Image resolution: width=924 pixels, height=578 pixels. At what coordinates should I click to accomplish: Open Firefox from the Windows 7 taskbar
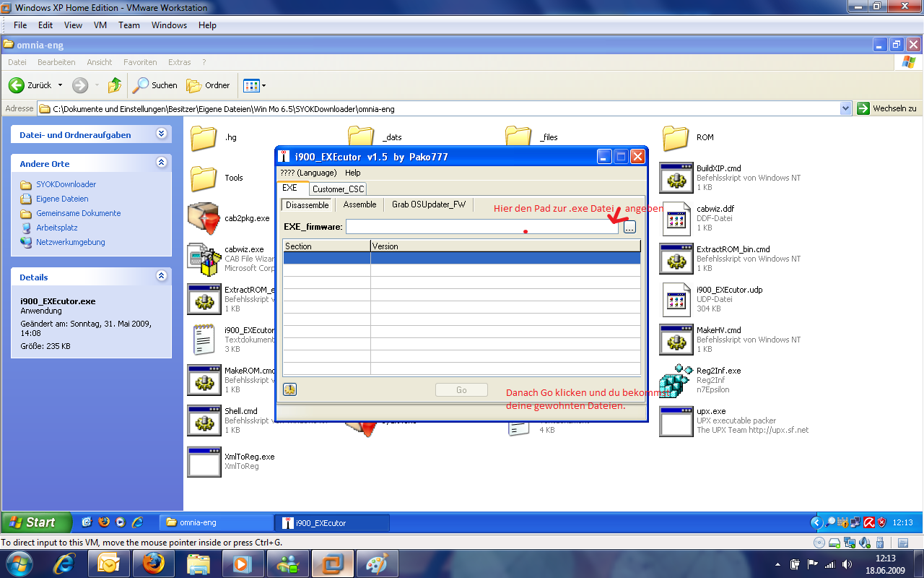(x=153, y=563)
